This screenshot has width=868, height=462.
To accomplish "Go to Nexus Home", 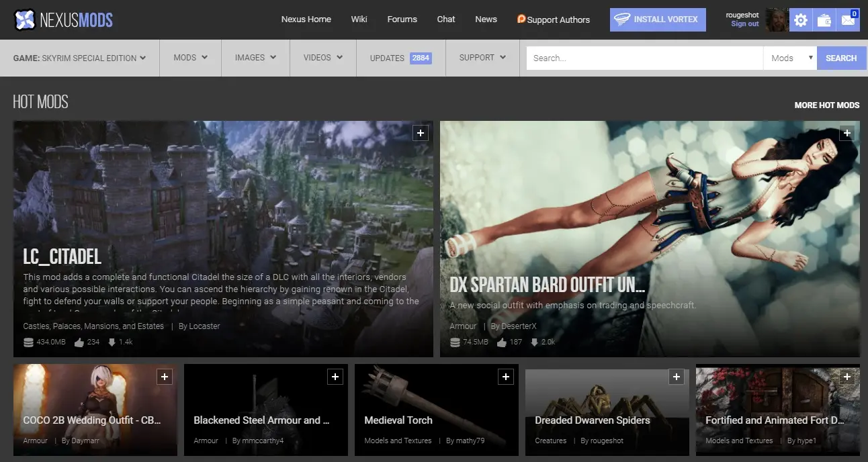I will 306,19.
